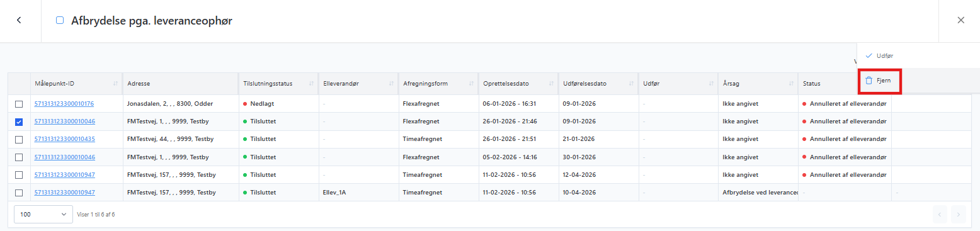Tick checkbox for FMTestvej 44 row
The height and width of the screenshot is (231, 980).
coord(19,139)
